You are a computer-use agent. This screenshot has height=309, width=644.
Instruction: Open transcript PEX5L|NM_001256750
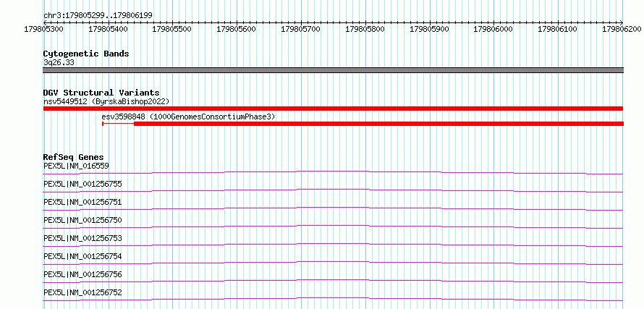tap(82, 220)
